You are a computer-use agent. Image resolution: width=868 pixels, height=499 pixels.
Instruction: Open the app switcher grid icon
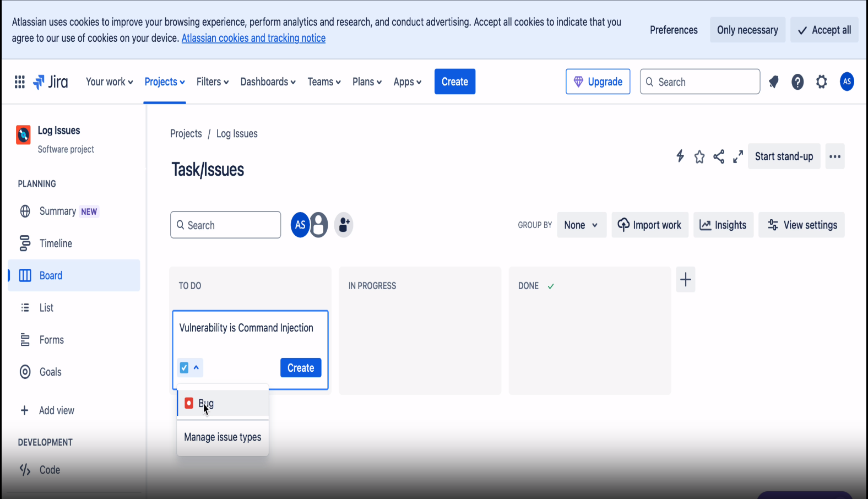coord(20,82)
